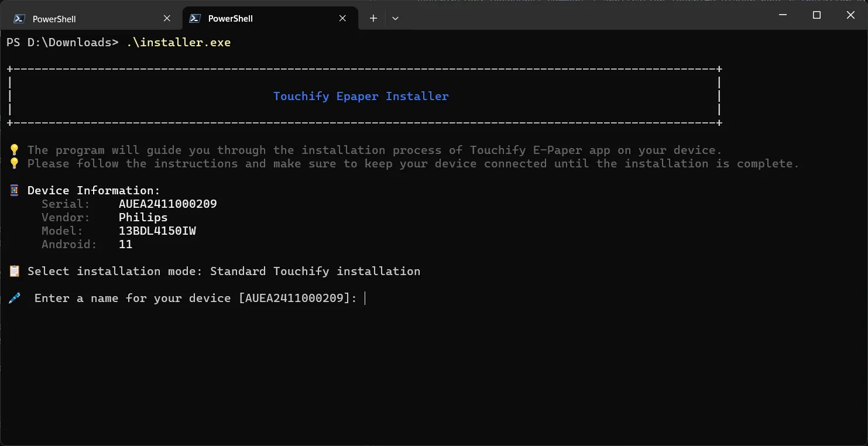Click the model value "13BDL4150IW"
Image resolution: width=868 pixels, height=446 pixels.
157,231
